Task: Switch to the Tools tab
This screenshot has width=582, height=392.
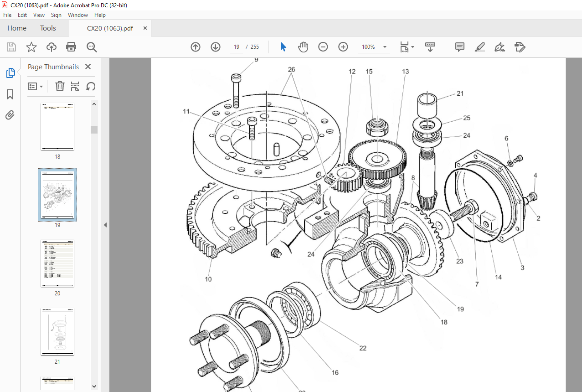Action: [48, 28]
